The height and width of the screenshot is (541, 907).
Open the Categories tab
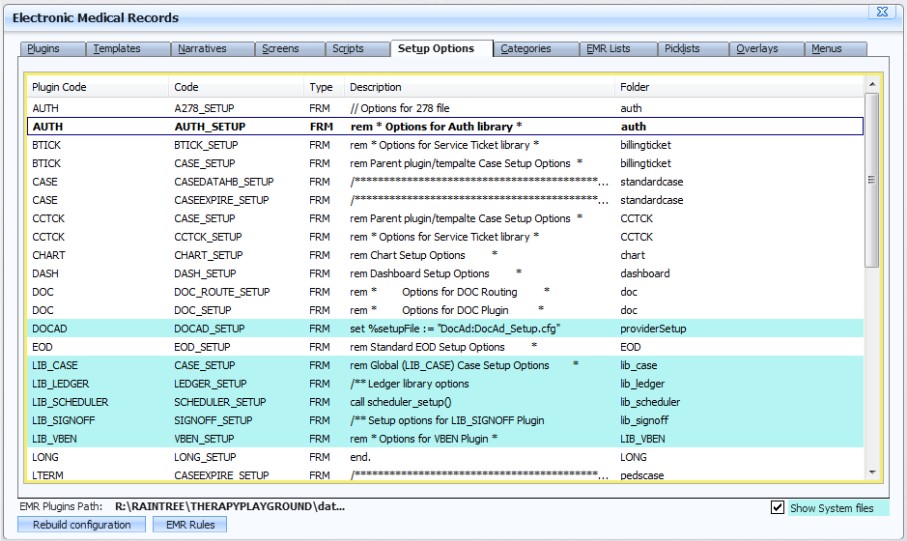tap(536, 49)
